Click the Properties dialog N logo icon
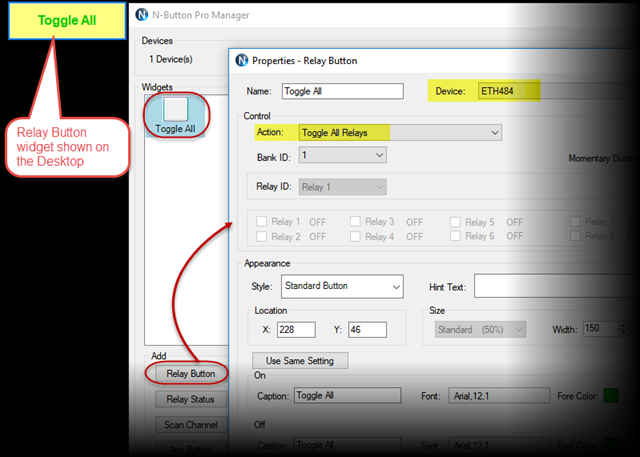 (242, 60)
